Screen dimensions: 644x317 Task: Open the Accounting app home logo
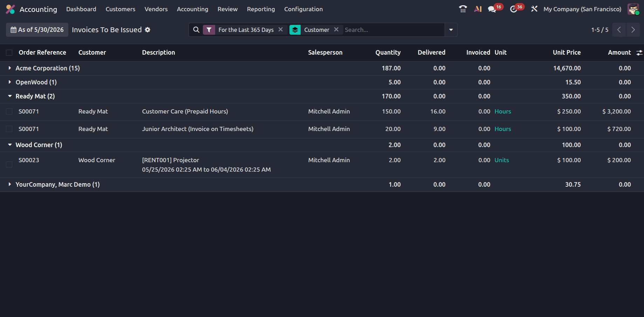click(x=11, y=9)
